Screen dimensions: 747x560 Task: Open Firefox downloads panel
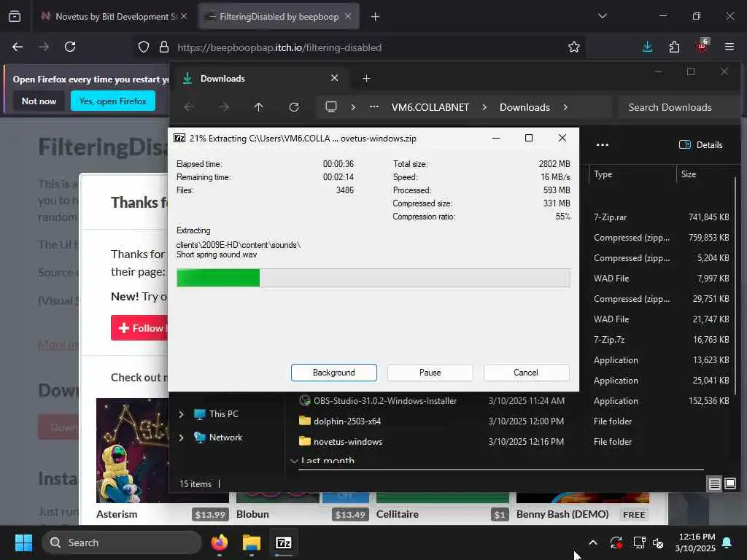click(647, 47)
